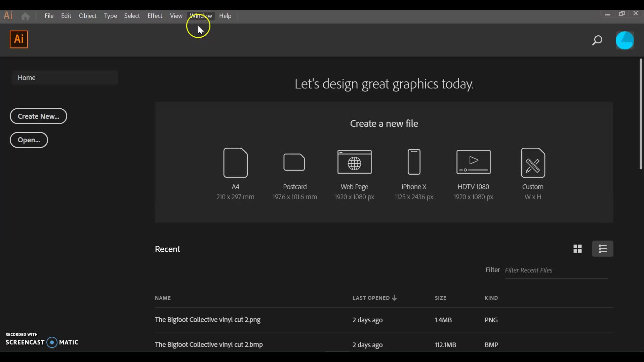Click the home house icon
Screen dimensions: 644x362
point(25,16)
